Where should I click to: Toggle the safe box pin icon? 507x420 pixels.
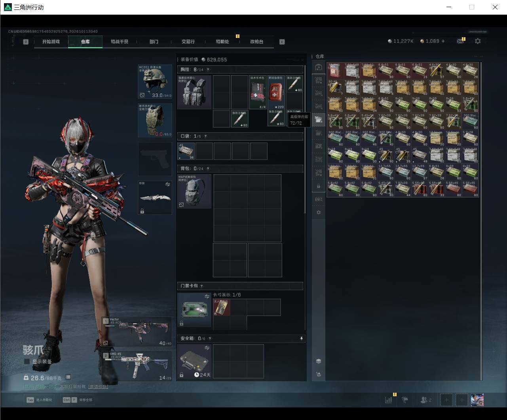click(301, 338)
